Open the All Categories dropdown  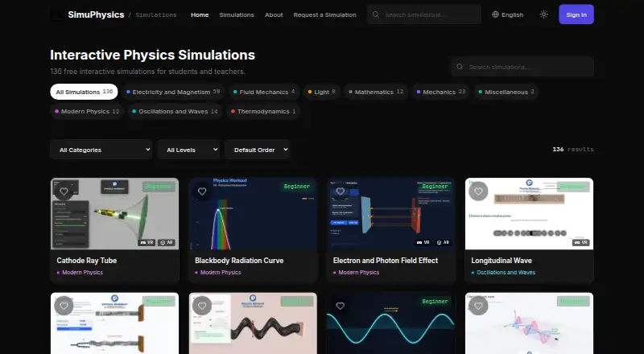tap(101, 150)
